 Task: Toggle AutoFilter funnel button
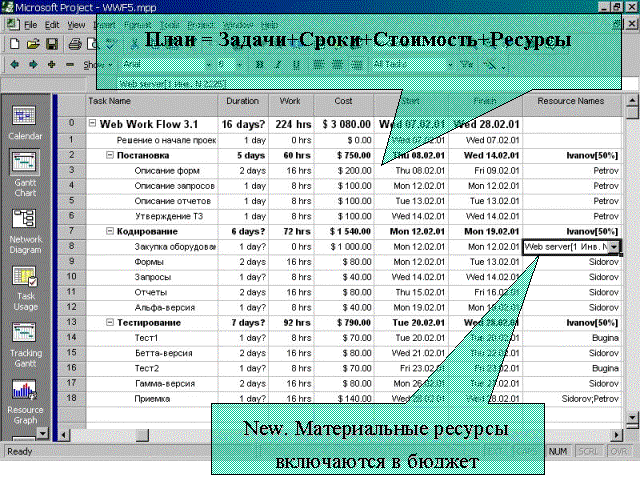(x=467, y=65)
